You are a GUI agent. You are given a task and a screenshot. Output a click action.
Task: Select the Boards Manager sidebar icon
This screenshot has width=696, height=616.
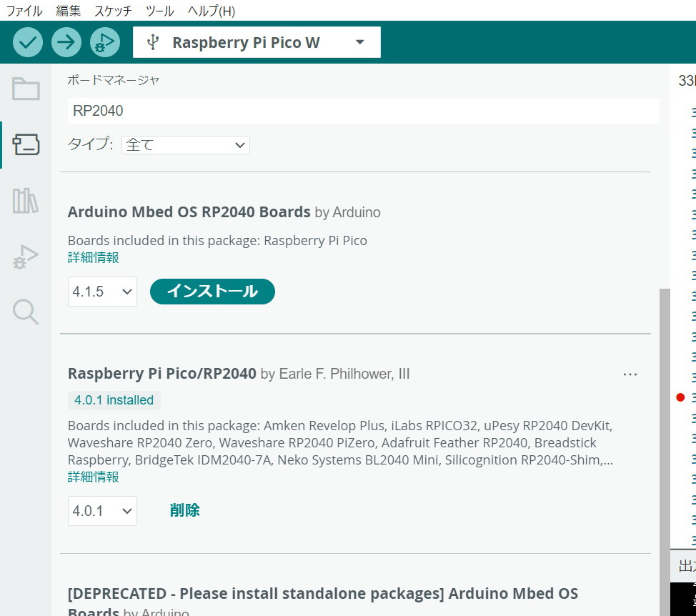pyautogui.click(x=26, y=144)
